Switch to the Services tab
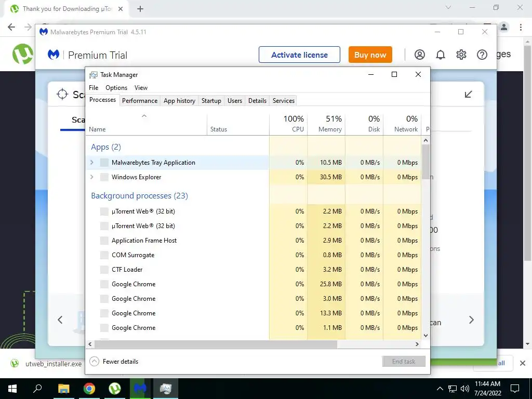 [x=284, y=100]
